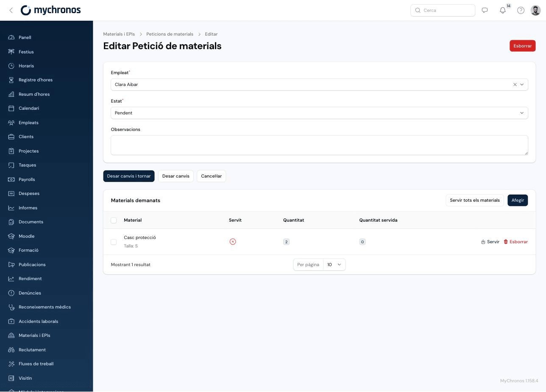Click the Servit column header
Image resolution: width=546 pixels, height=392 pixels.
[235, 220]
